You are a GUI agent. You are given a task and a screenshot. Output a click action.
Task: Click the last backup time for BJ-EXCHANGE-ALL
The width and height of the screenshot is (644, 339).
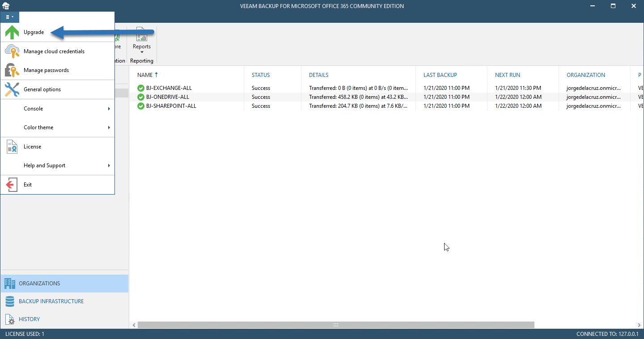point(447,88)
